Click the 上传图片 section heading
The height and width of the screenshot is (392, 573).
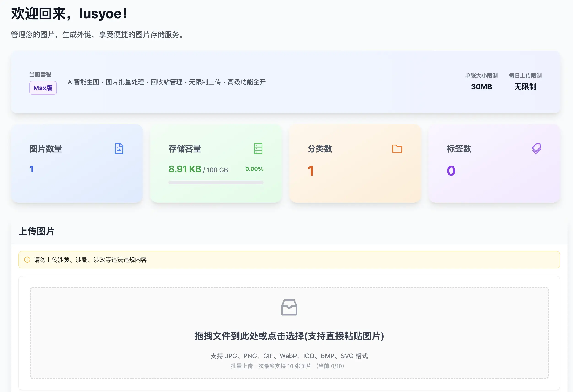pos(36,231)
